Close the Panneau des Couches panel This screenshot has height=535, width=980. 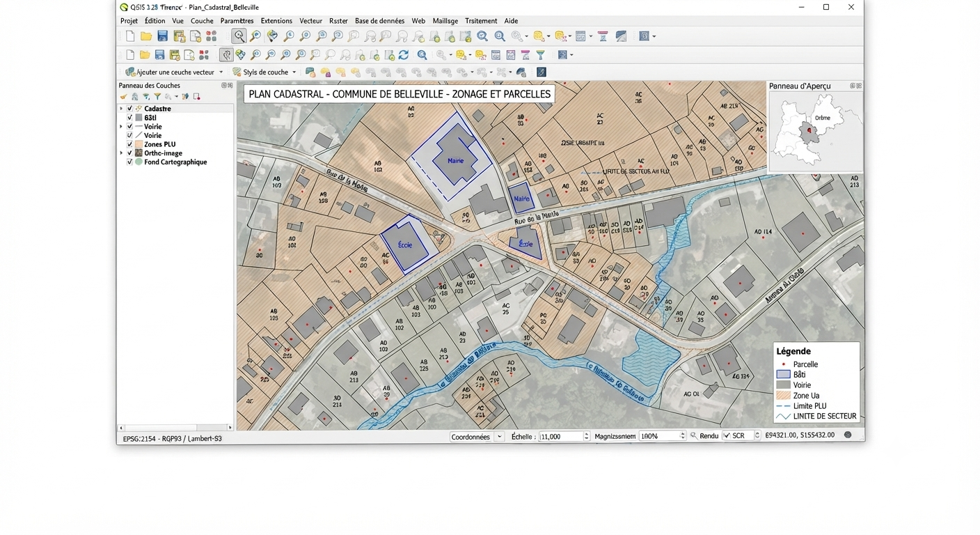pos(231,86)
